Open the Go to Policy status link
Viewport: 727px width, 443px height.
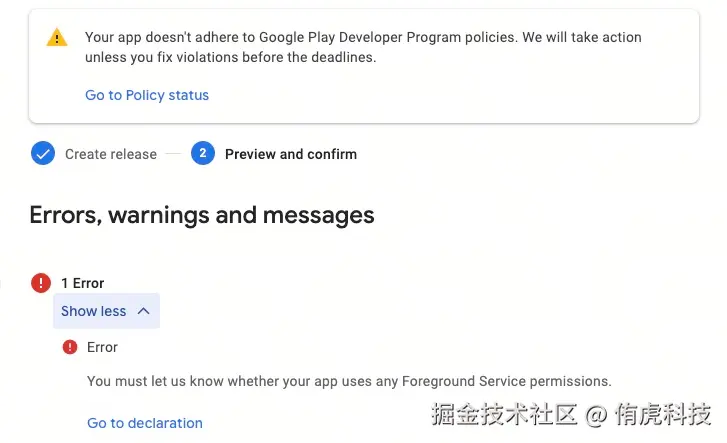coord(147,95)
